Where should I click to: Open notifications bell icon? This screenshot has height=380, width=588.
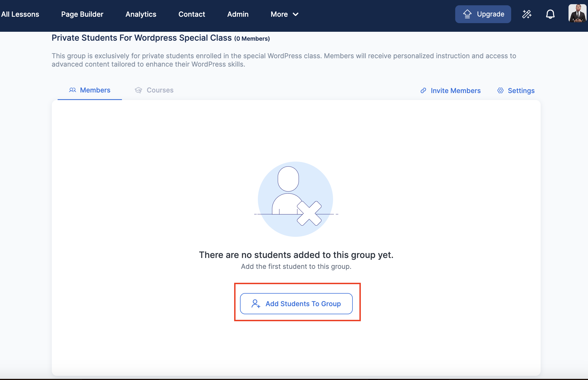(x=550, y=14)
